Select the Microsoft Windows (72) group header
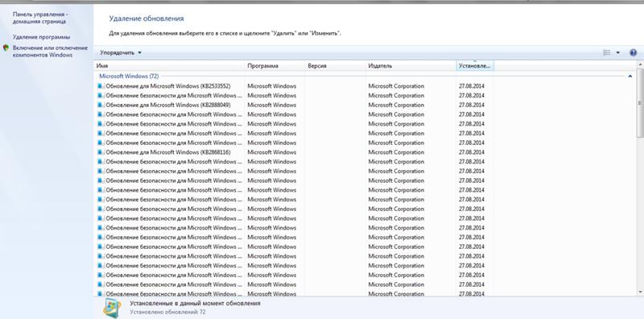This screenshot has height=319, width=644. tap(129, 76)
